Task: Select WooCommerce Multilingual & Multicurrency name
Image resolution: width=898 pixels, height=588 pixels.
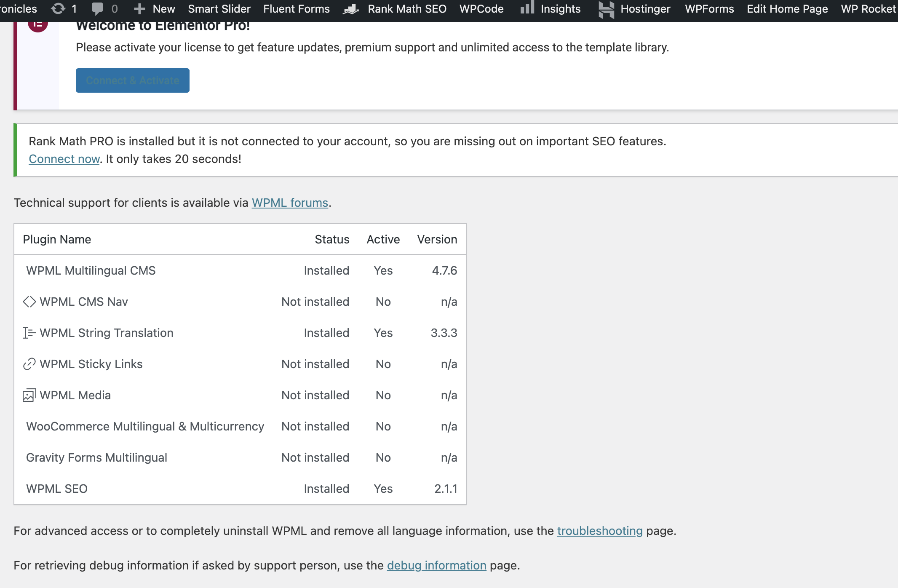Action: point(145,426)
